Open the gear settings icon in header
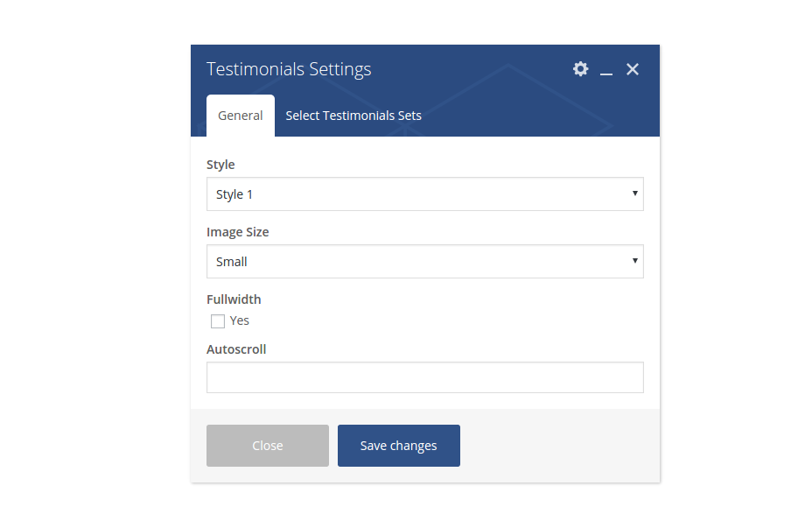The height and width of the screenshot is (521, 812). [x=581, y=69]
